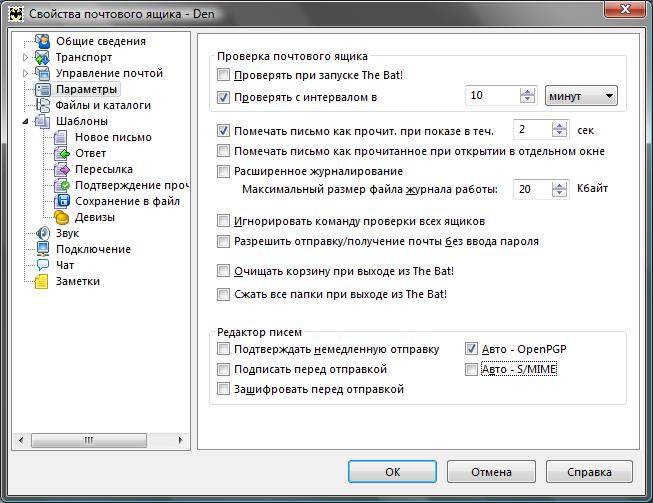Click the Новое письмо template icon
The height and width of the screenshot is (503, 653).
61,137
